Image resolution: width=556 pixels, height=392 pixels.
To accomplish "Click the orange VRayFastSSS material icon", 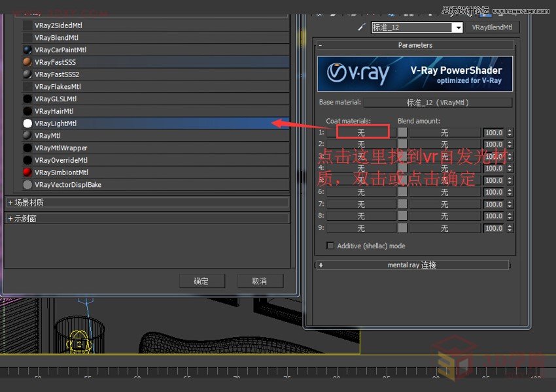I will pos(27,62).
